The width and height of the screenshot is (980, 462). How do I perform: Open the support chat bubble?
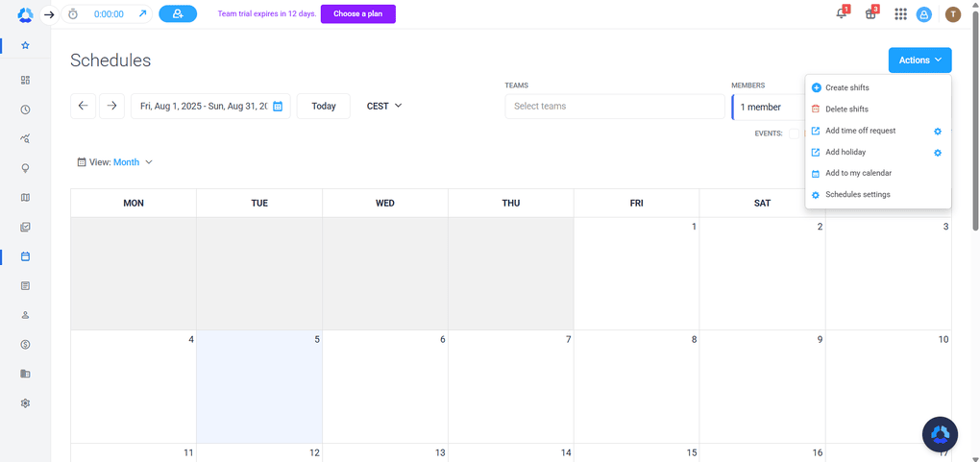[x=940, y=434]
